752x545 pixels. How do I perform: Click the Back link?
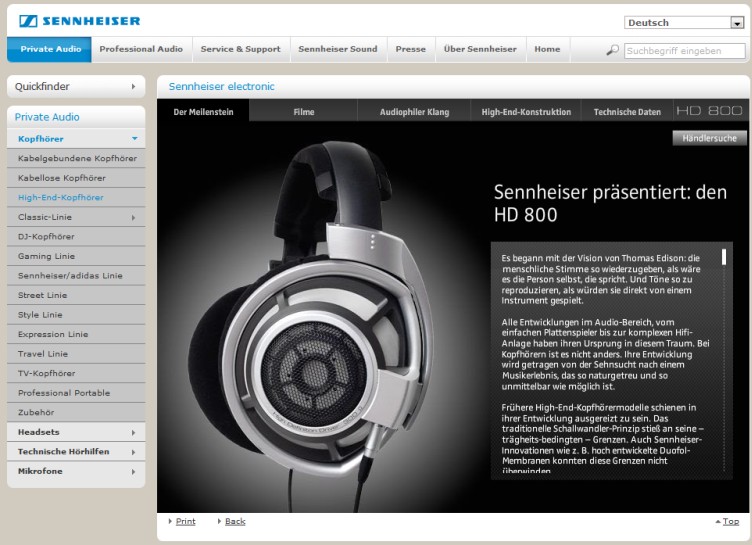point(235,521)
